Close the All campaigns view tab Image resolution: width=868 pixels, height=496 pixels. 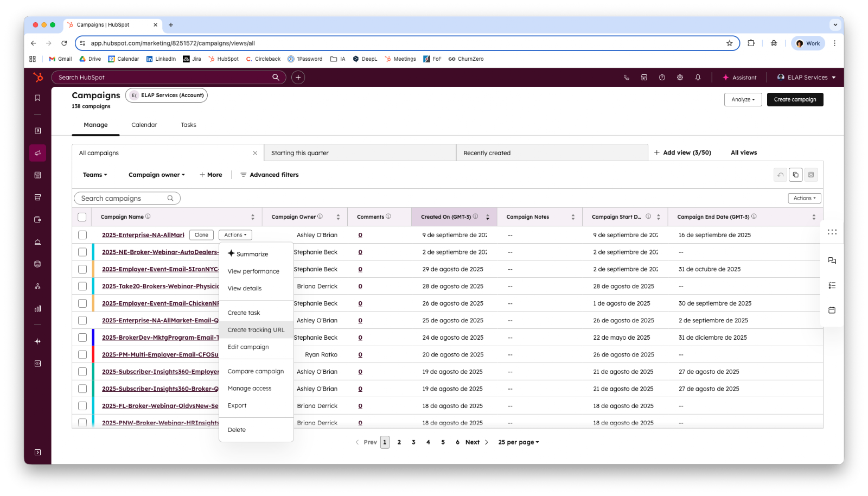point(255,153)
